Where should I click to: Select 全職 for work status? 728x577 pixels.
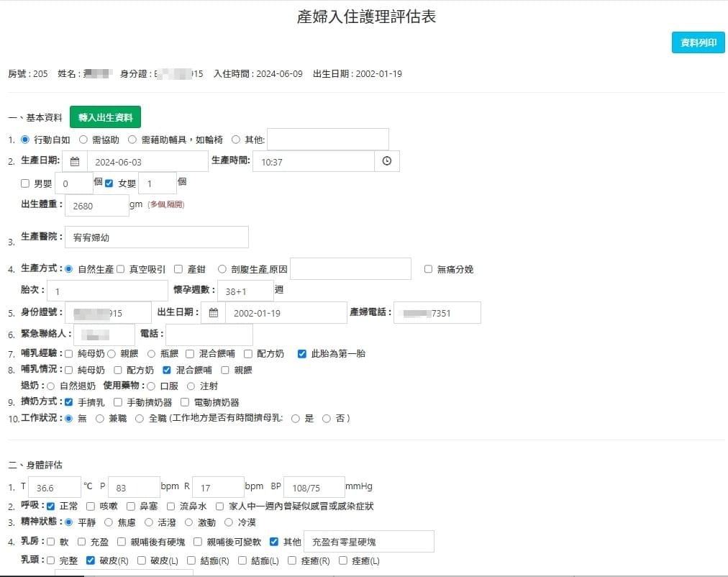[140, 418]
